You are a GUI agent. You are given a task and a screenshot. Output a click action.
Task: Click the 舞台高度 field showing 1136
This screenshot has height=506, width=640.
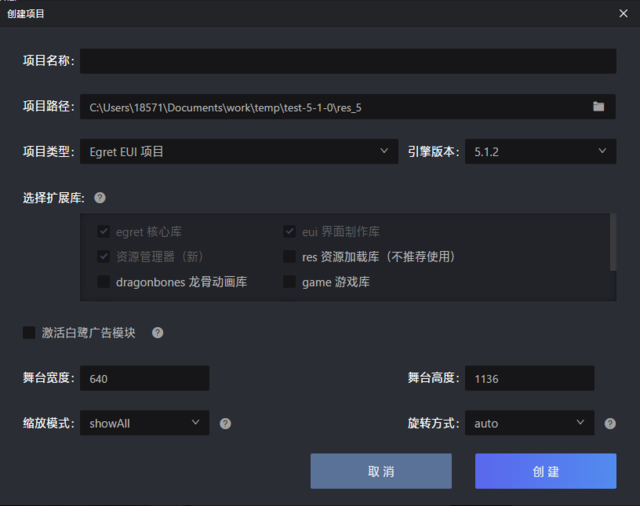point(529,378)
